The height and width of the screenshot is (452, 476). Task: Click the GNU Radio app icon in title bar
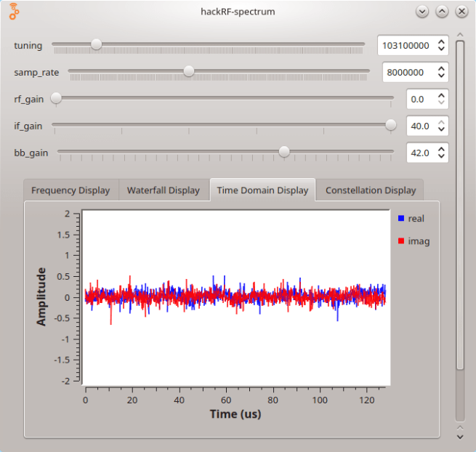[x=14, y=12]
